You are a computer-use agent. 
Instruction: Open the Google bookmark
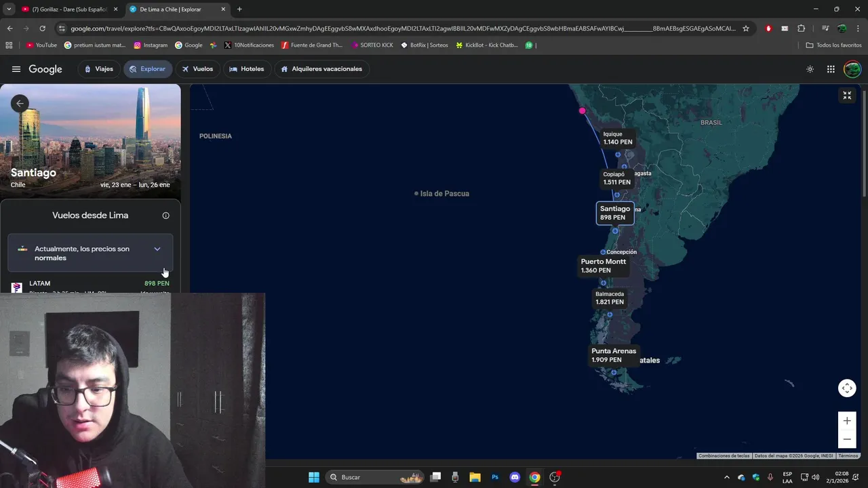(189, 45)
